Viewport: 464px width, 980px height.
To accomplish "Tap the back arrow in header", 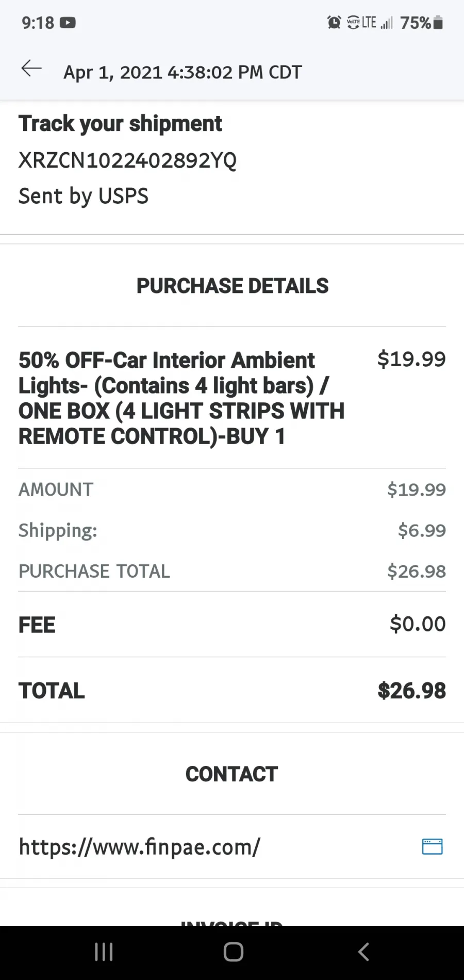I will 31,69.
